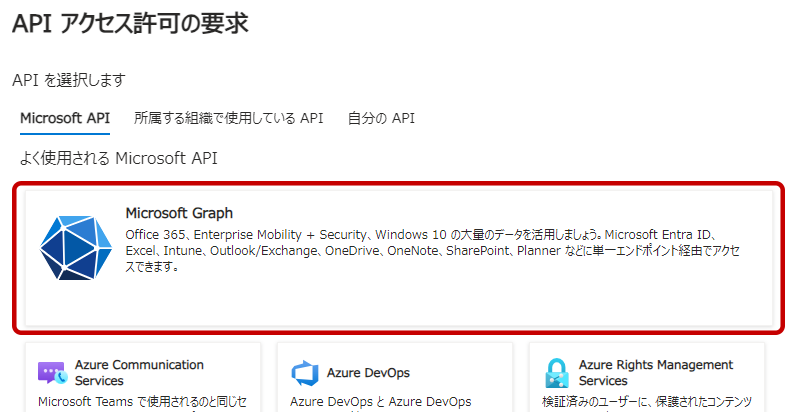Screen dimensions: 789x412
Task: Click the API アクセス許可の要求 page heading
Action: click(130, 24)
